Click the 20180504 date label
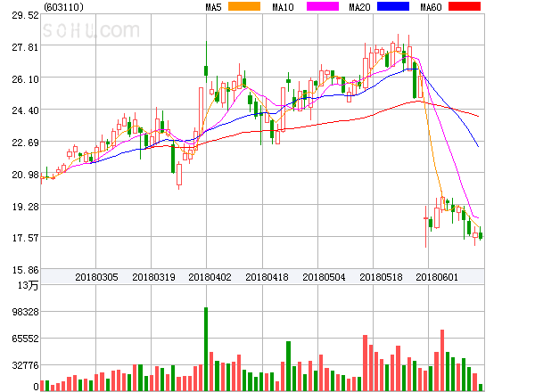 tap(324, 277)
